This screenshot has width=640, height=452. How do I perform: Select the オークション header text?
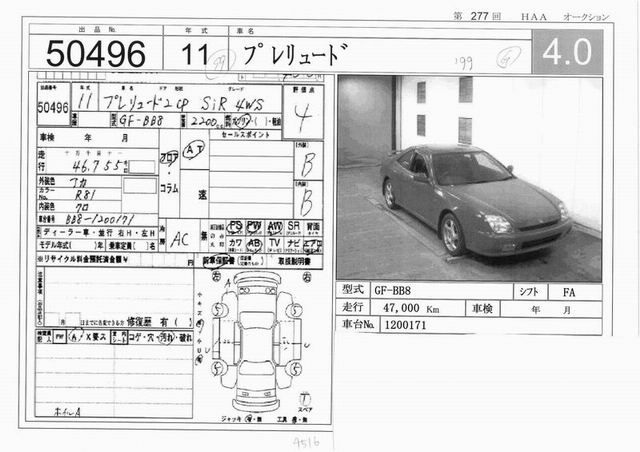585,17
